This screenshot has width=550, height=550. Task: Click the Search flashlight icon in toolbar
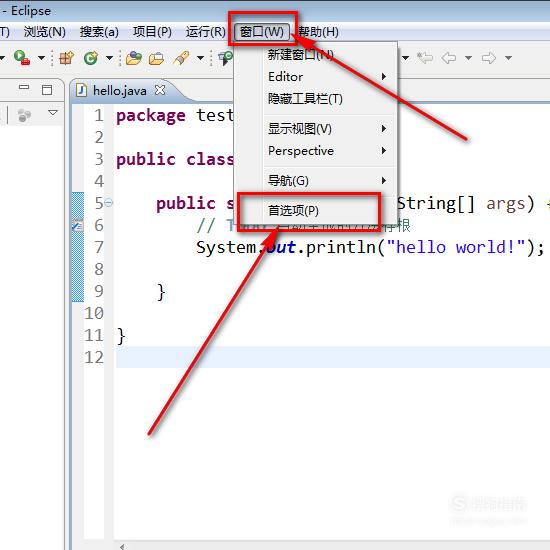tap(181, 58)
